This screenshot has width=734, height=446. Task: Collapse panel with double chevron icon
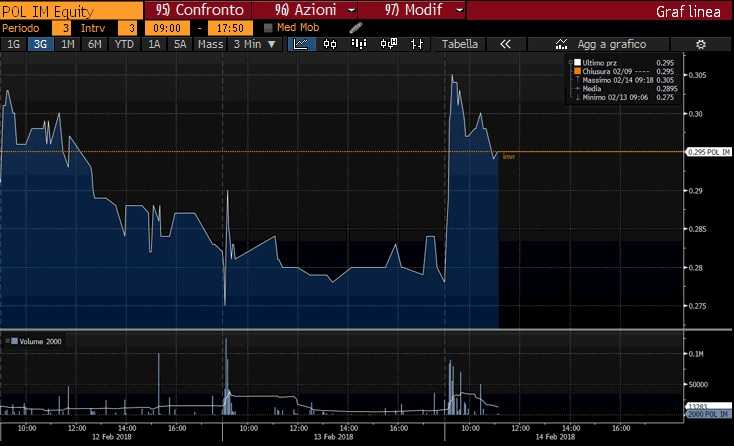coord(505,45)
